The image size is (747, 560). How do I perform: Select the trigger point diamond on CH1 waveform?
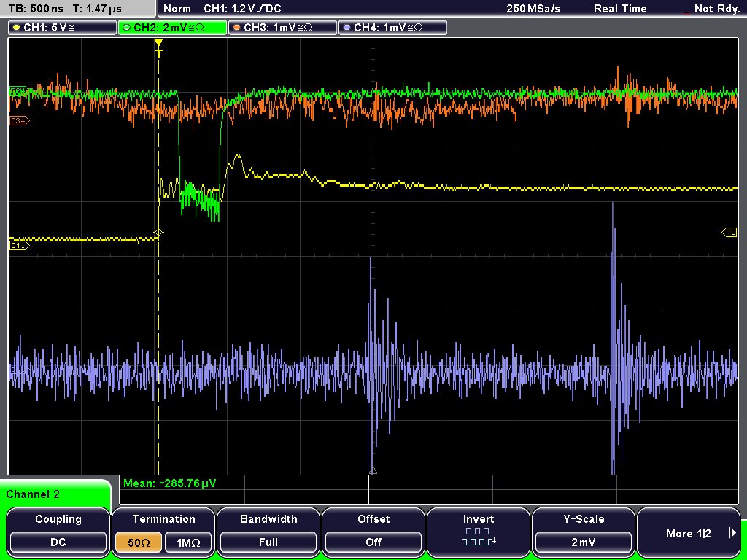pos(158,233)
